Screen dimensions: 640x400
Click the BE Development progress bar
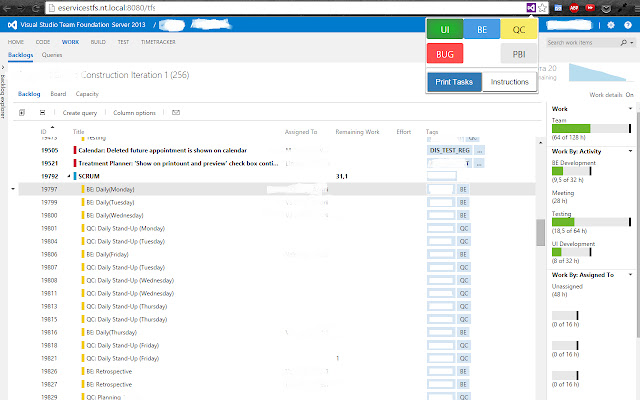[571, 171]
